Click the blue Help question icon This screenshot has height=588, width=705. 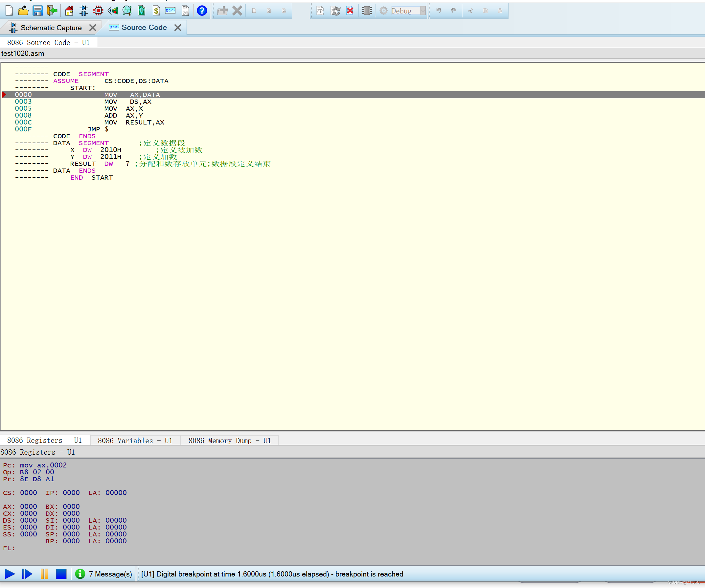202,11
